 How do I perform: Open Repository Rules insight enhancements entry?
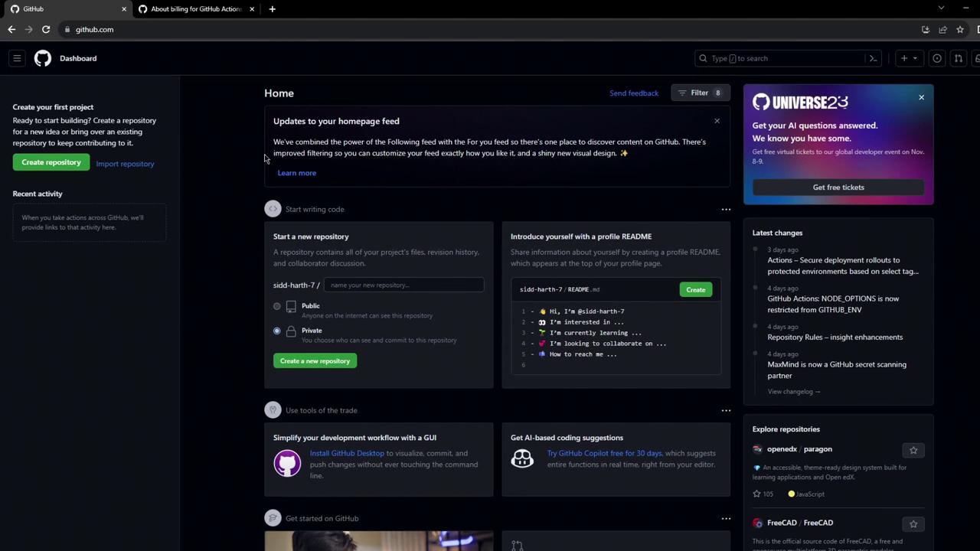click(x=835, y=337)
